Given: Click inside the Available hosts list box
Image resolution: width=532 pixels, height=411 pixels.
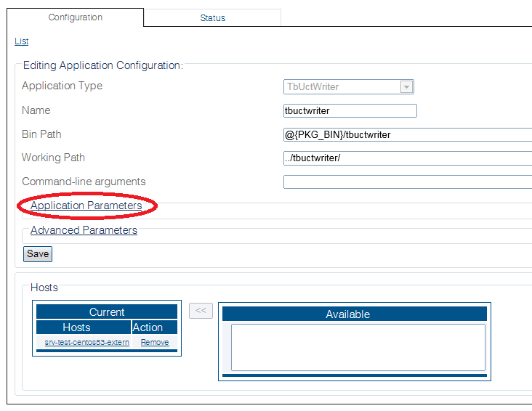Looking at the screenshot, I should click(x=358, y=347).
